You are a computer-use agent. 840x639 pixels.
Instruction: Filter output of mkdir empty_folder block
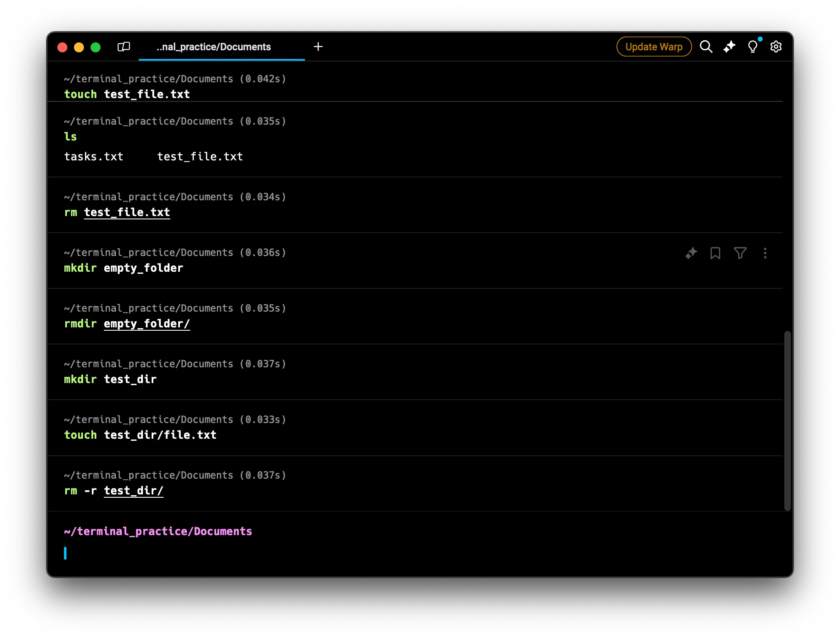click(740, 253)
